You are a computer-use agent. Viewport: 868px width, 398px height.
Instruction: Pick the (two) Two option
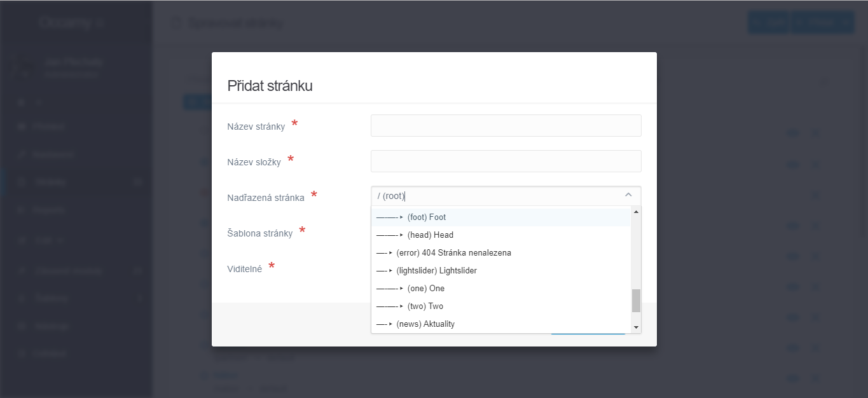click(x=500, y=306)
